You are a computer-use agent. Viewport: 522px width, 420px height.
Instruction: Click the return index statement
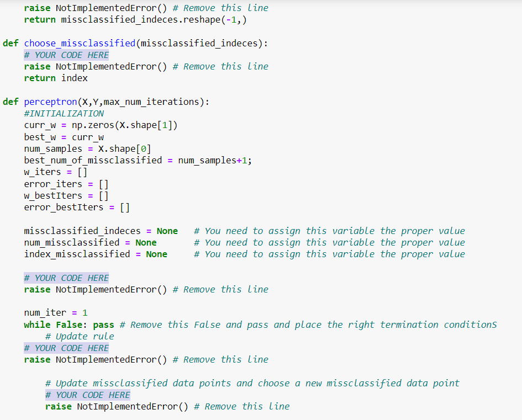coord(55,78)
